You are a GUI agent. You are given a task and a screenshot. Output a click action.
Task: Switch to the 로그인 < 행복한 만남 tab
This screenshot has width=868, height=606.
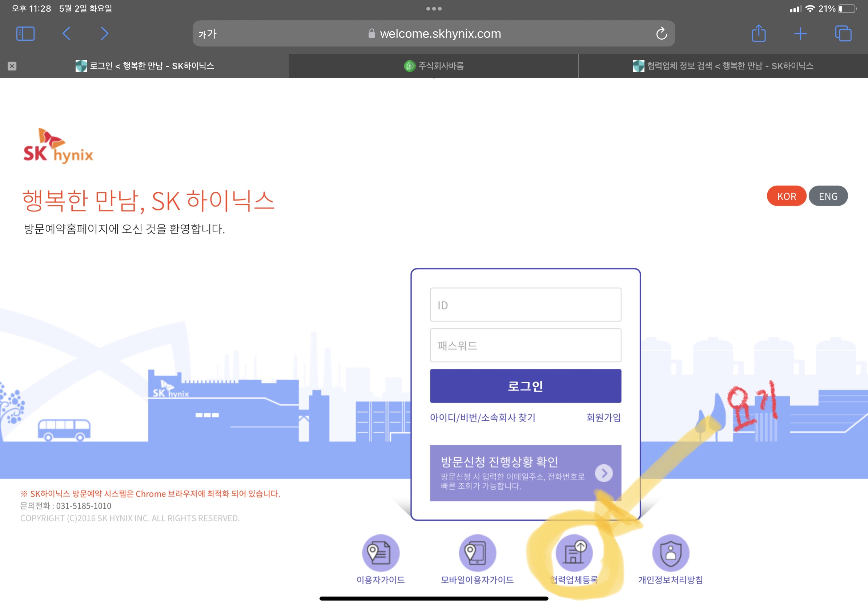point(144,66)
